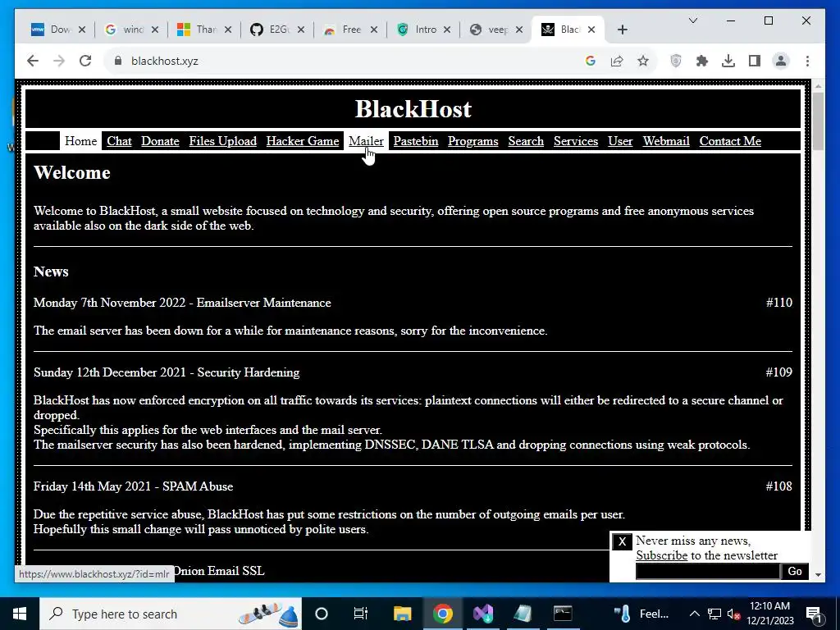Open the notification center icon

(815, 614)
